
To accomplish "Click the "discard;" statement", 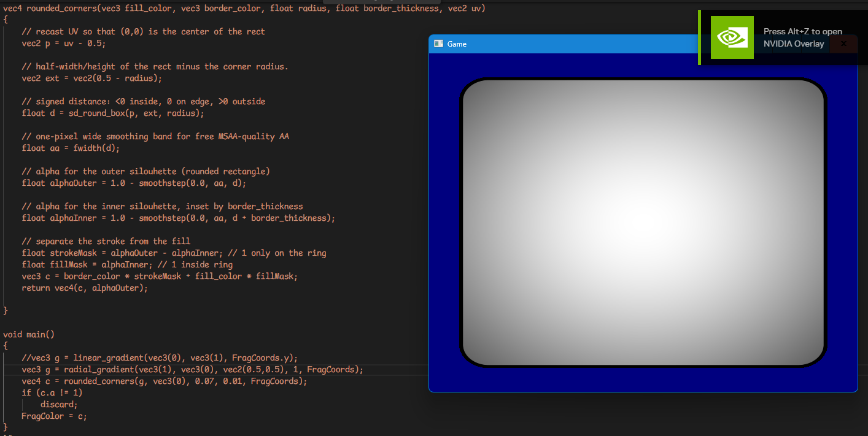I will click(x=59, y=404).
